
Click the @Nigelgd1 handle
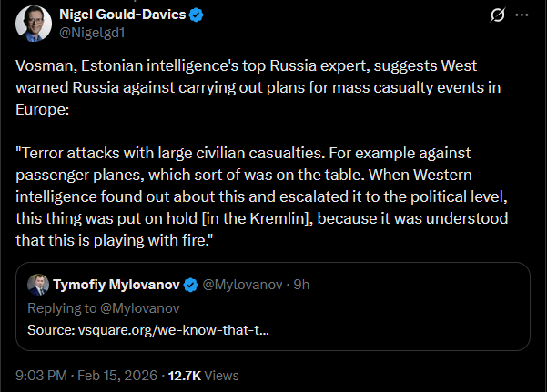(92, 33)
